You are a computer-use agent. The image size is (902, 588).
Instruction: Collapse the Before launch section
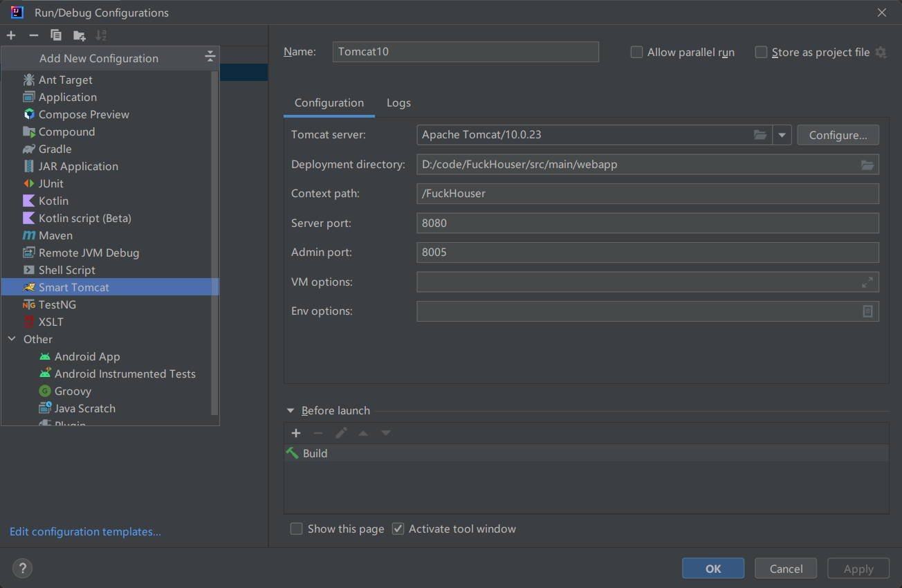click(291, 411)
